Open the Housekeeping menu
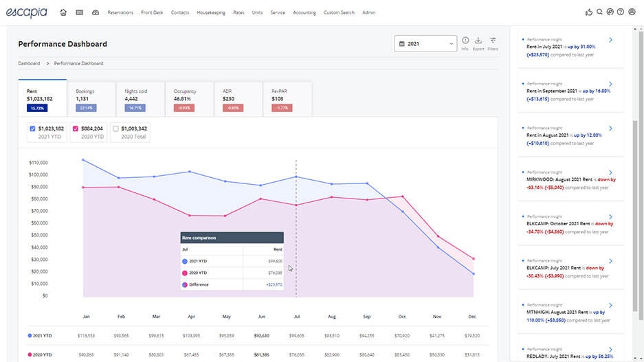 (211, 12)
